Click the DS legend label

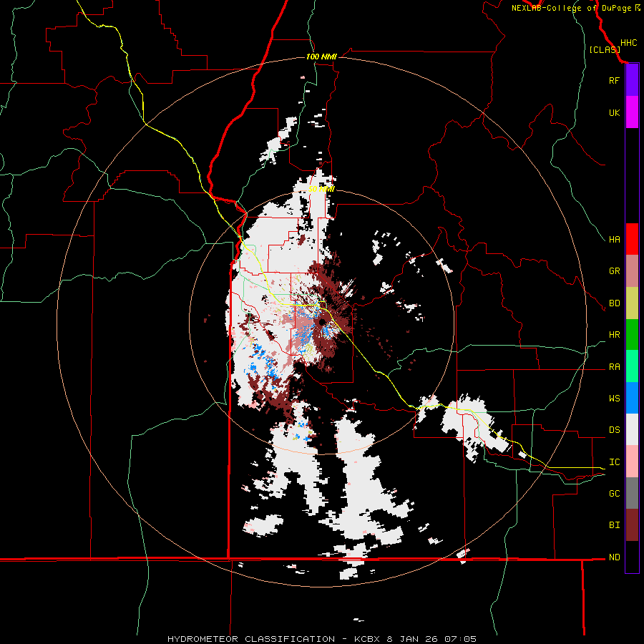pos(614,430)
